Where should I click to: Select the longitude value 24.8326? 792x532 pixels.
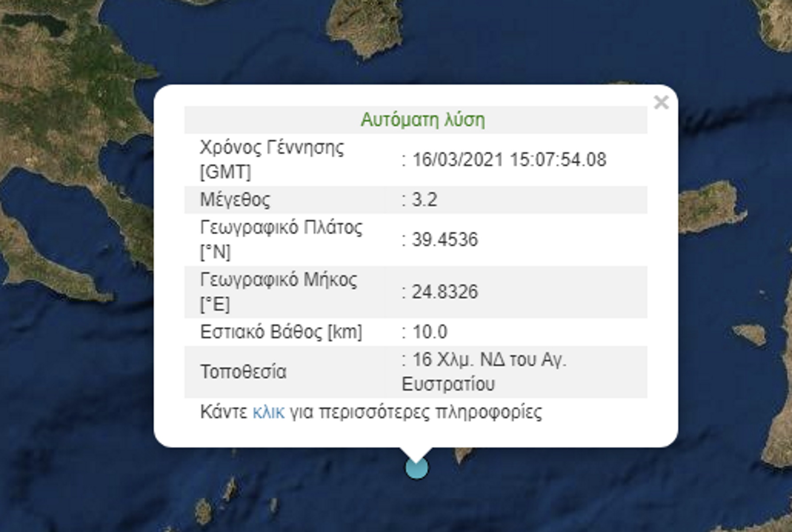[x=445, y=292]
